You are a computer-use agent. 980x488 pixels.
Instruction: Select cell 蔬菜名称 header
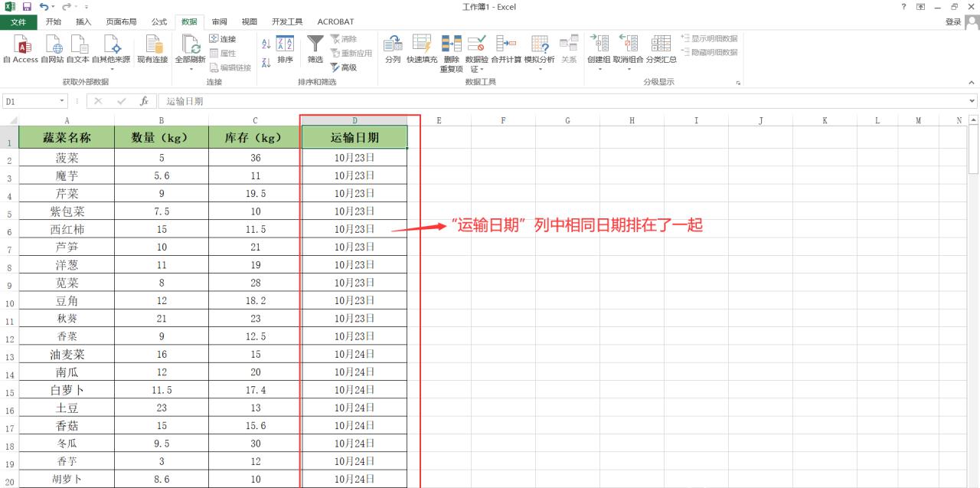(x=67, y=138)
